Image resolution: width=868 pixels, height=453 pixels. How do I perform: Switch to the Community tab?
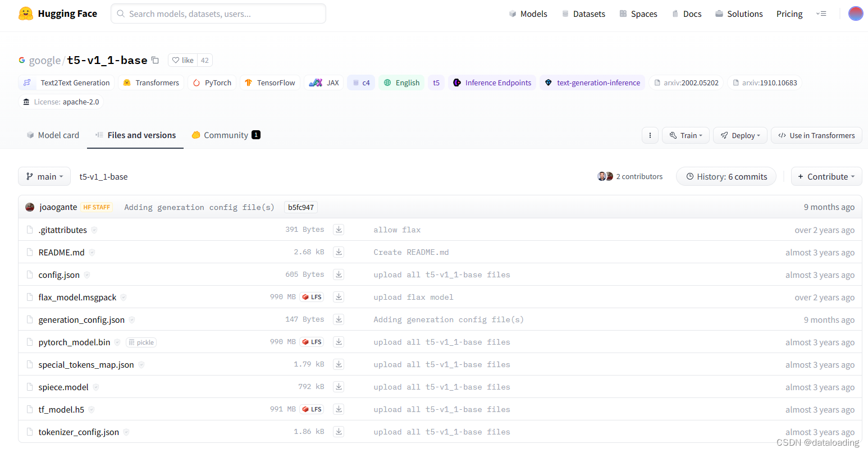[226, 135]
